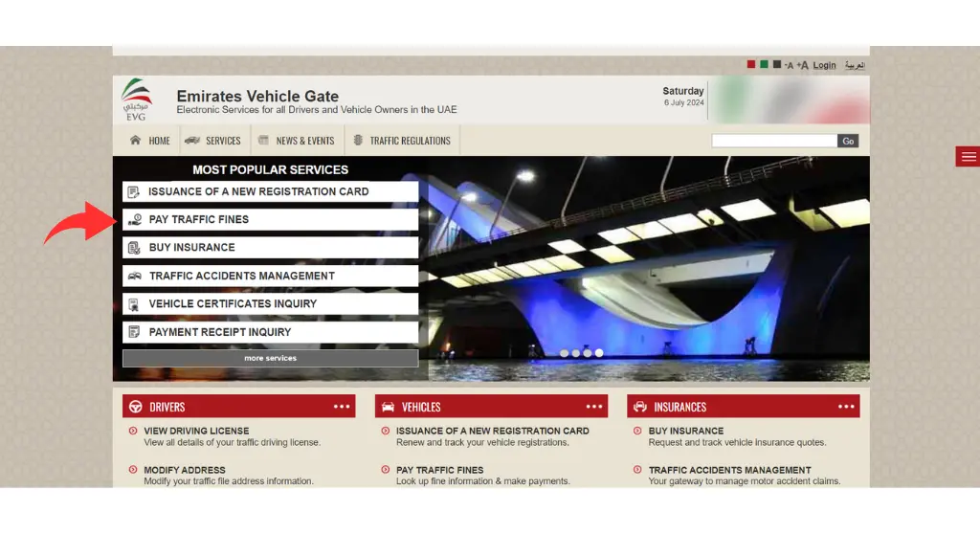Viewport: 980px width, 534px height.
Task: Expand the Vehicles section three-dots menu
Action: coord(594,407)
